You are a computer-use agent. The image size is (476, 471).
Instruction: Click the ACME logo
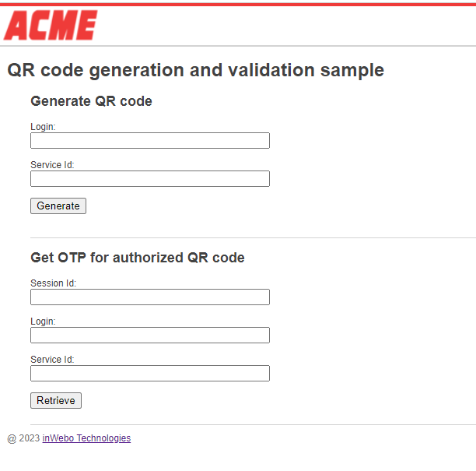tap(51, 25)
